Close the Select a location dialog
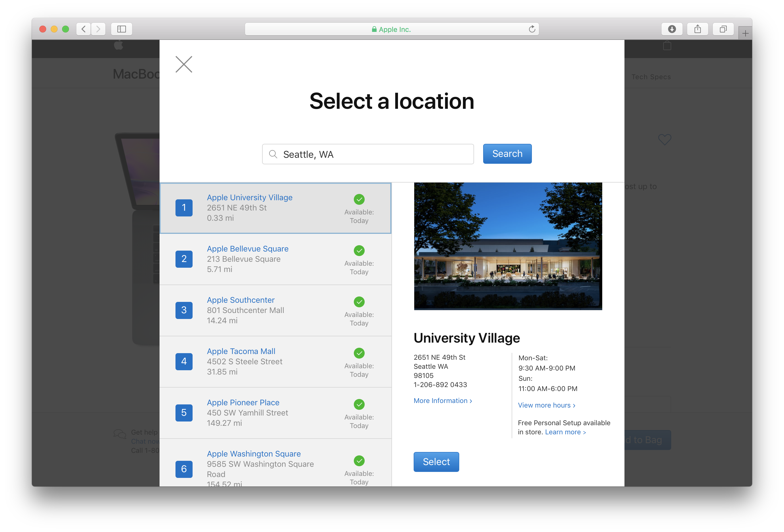This screenshot has width=784, height=532. (184, 64)
